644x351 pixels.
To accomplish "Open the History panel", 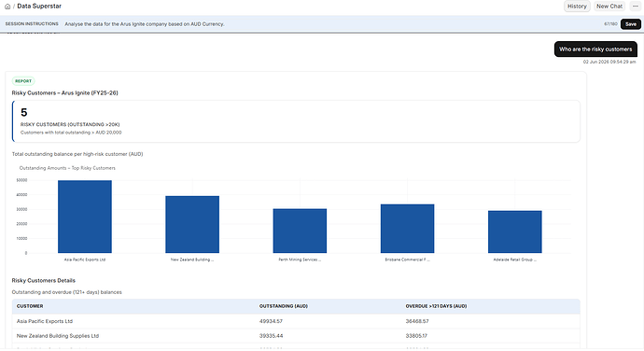I will pos(577,7).
